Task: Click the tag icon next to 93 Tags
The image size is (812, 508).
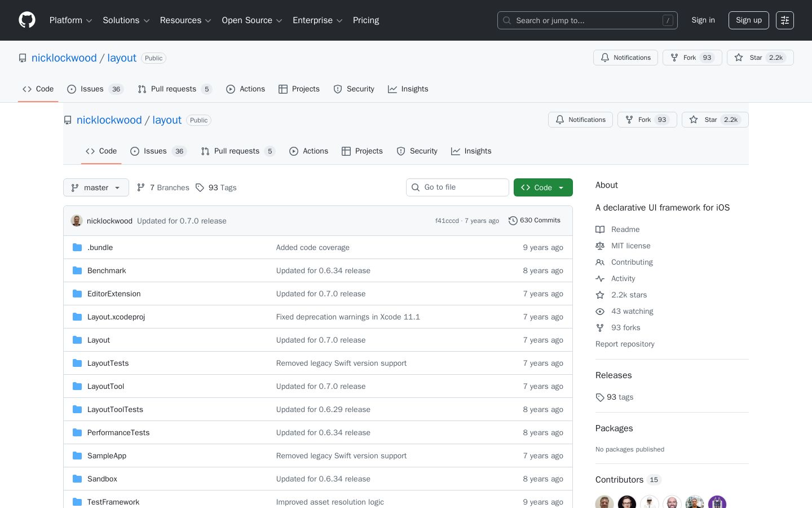Action: [x=200, y=187]
